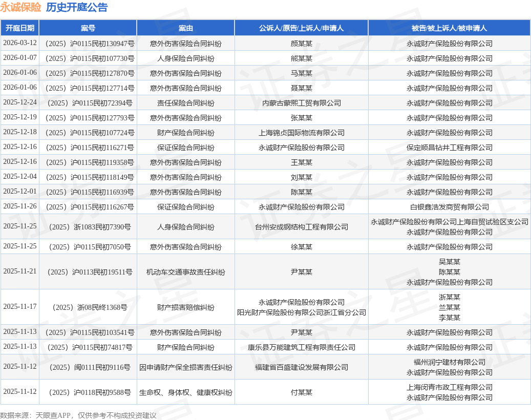Screen dimensions: 531x420
Task: Select case number (2025)沪0115民初116939号
Action: coord(90,193)
